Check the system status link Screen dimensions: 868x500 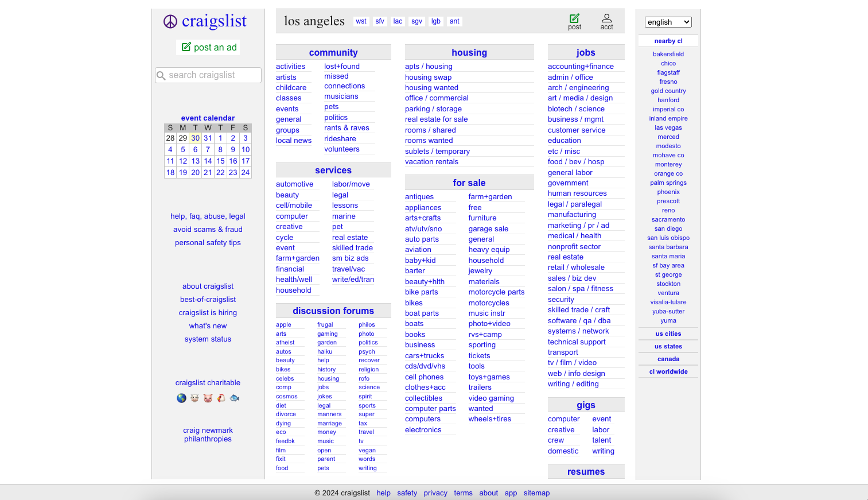(x=208, y=339)
